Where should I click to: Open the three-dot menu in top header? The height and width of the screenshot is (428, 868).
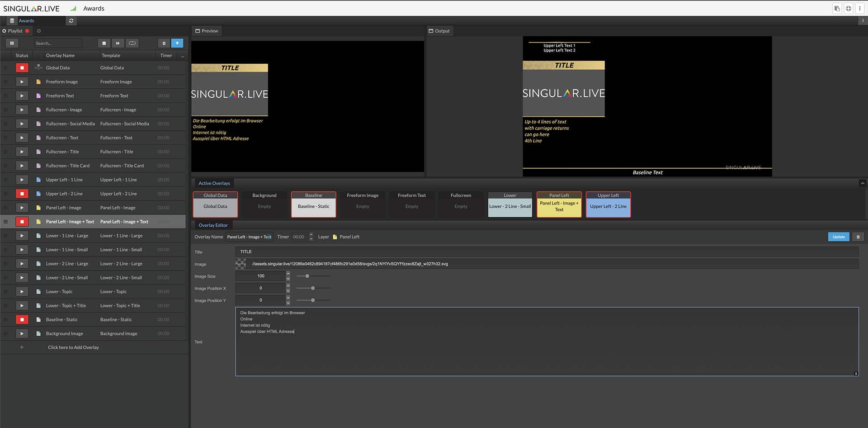tap(859, 9)
